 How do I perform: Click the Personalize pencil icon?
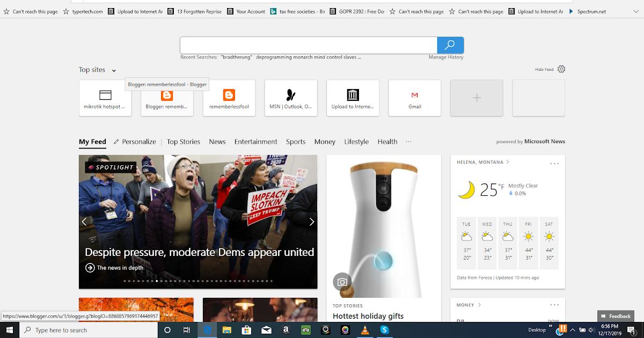click(116, 142)
